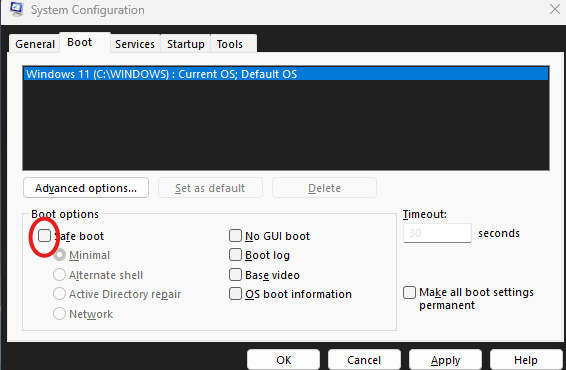Click the Timeout seconds input field

pos(437,233)
